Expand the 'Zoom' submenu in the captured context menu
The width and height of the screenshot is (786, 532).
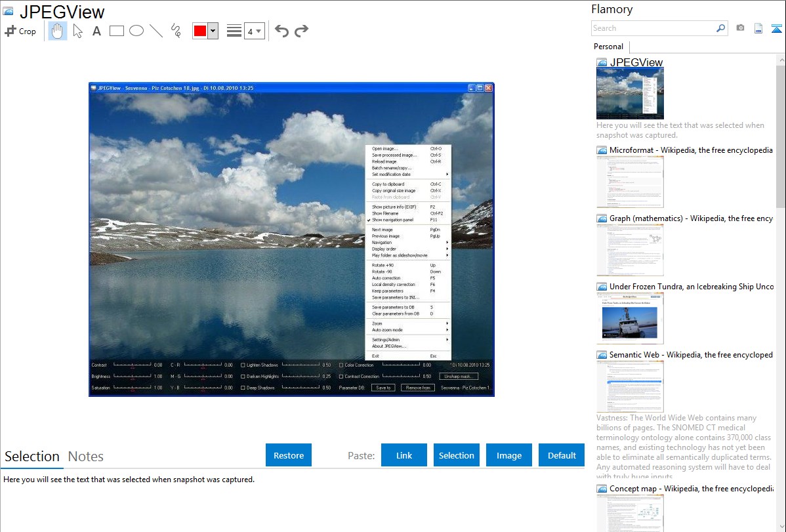point(408,323)
